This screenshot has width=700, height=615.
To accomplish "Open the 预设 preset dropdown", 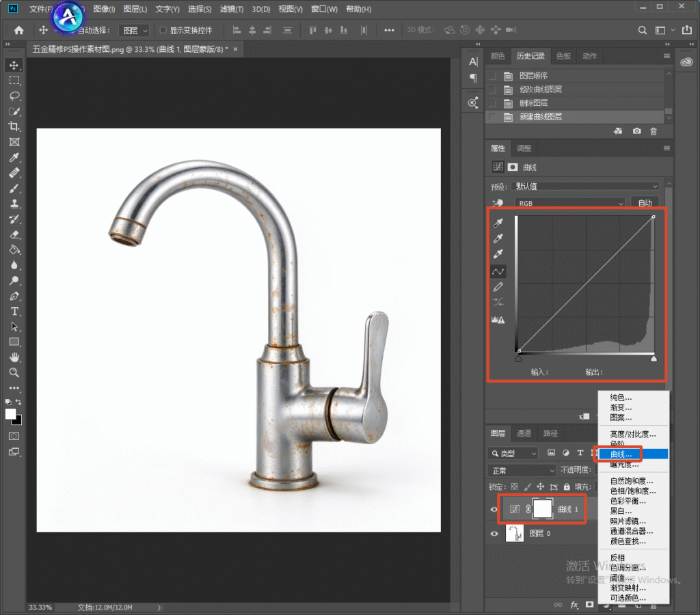I will point(587,186).
